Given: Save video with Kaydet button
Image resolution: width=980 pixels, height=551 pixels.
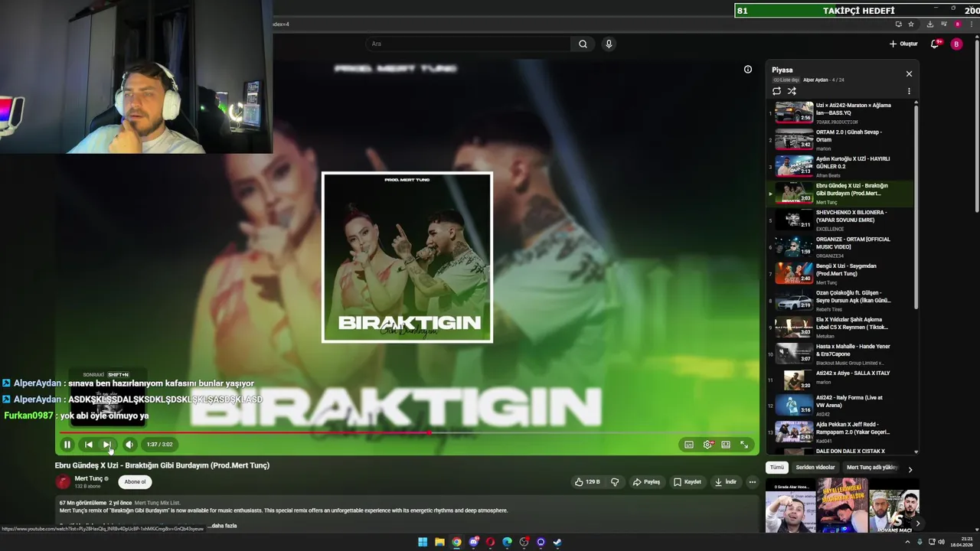Looking at the screenshot, I should (x=688, y=482).
